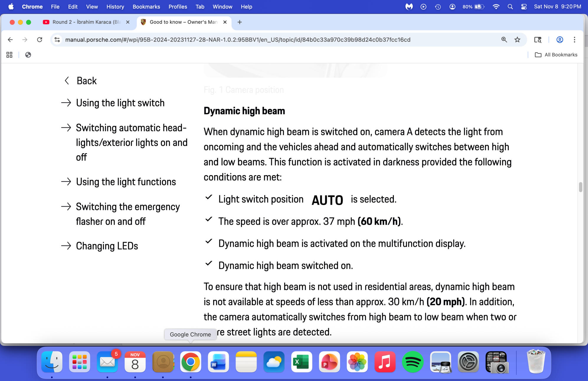Expand the Using the light switch section
This screenshot has height=381, width=588.
[x=120, y=103]
